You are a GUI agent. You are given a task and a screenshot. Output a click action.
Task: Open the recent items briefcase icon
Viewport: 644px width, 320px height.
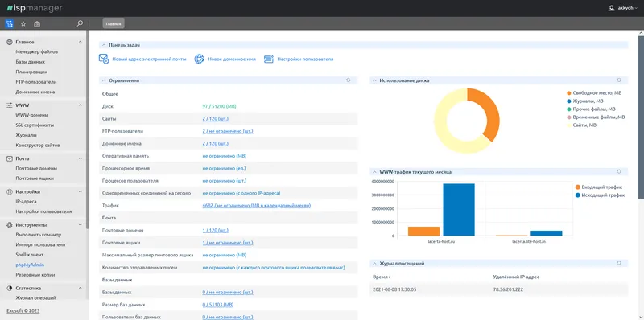point(37,24)
